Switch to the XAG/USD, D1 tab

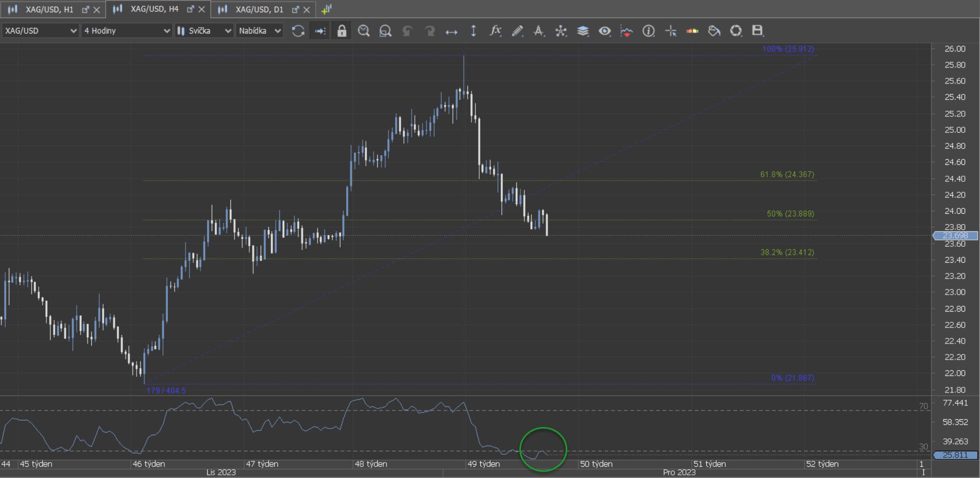tap(259, 9)
